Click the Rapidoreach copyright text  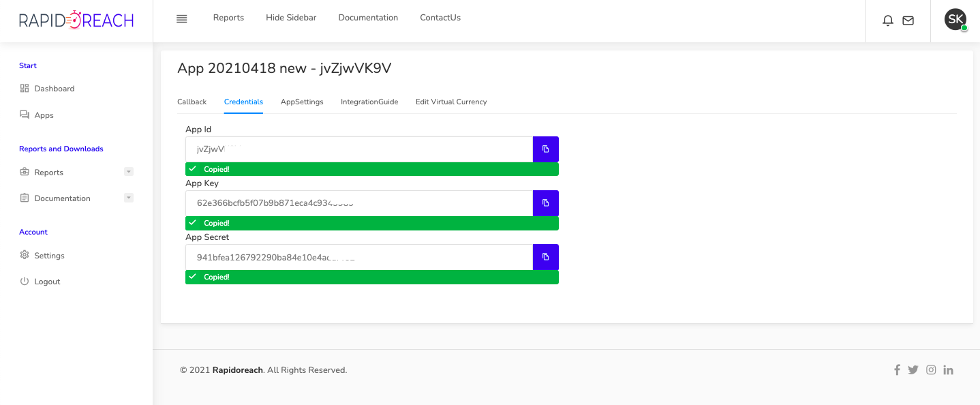coord(264,370)
